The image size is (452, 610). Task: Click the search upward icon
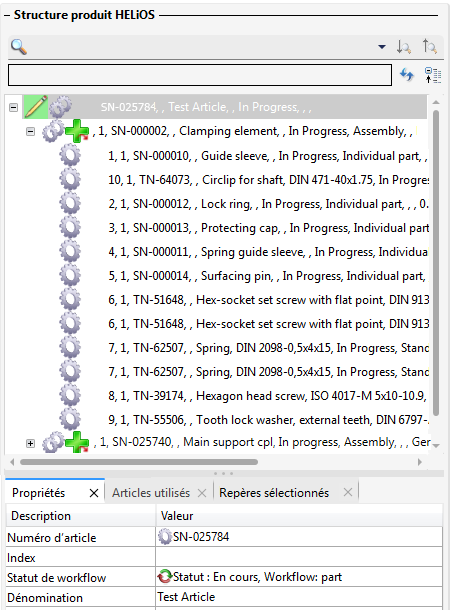coord(430,46)
